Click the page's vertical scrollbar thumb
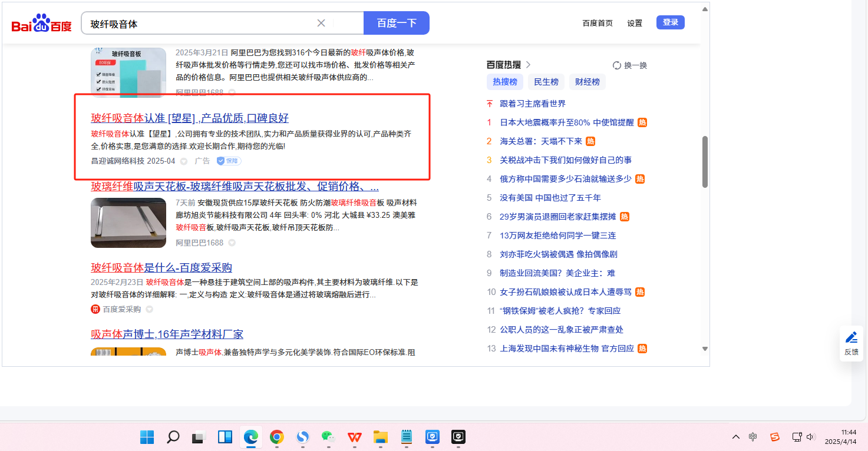868x451 pixels. pyautogui.click(x=705, y=162)
